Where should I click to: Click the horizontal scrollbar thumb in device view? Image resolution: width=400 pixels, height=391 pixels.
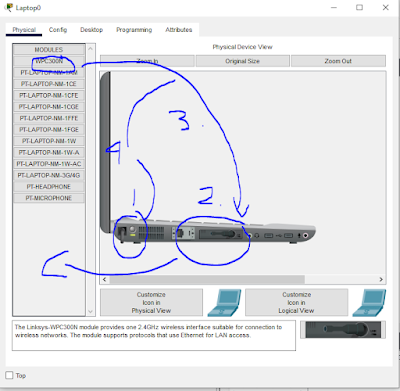pos(207,279)
